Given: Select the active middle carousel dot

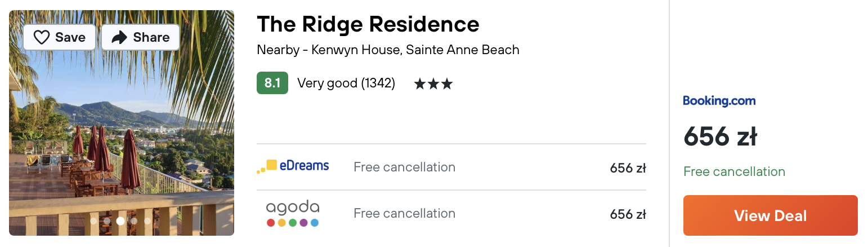Looking at the screenshot, I should pyautogui.click(x=120, y=221).
